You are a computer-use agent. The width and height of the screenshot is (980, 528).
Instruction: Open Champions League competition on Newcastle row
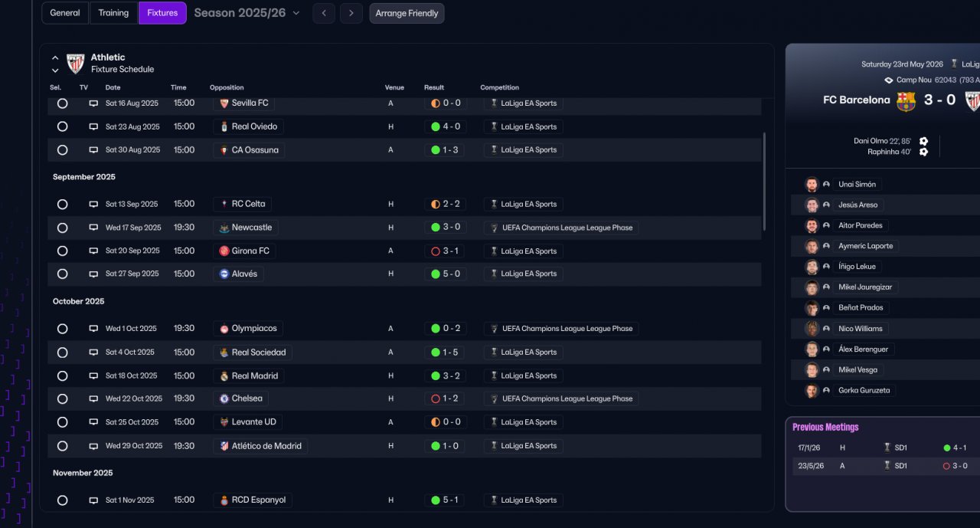pyautogui.click(x=561, y=228)
